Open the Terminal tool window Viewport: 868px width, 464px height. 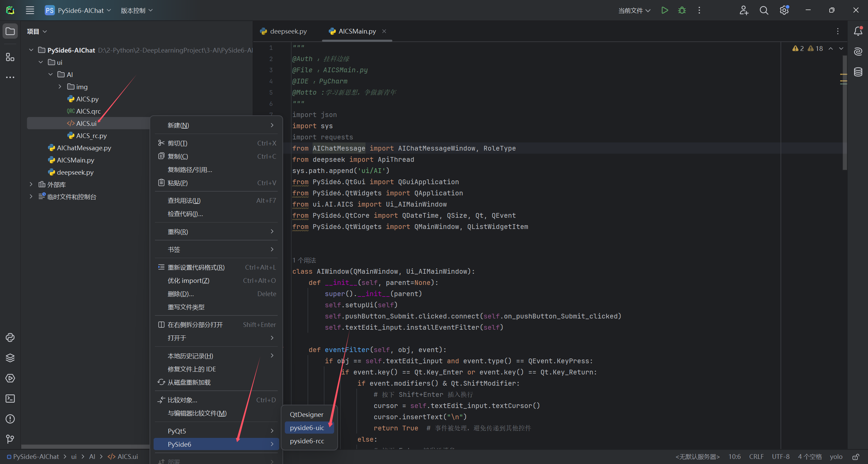10,399
